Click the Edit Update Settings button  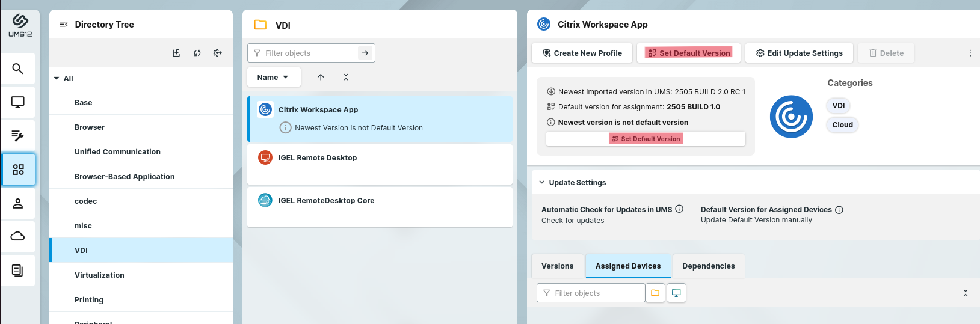click(799, 53)
